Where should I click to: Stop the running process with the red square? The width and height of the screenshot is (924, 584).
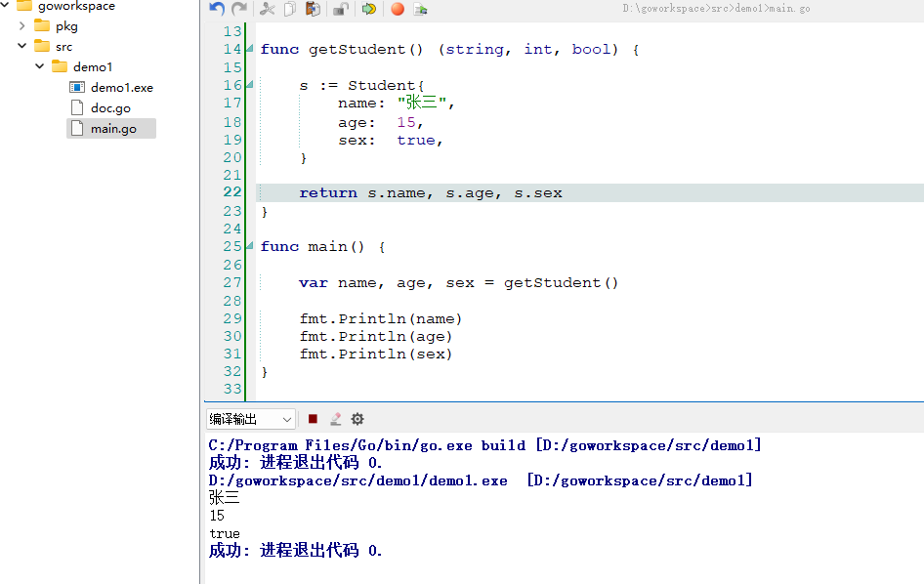[x=313, y=419]
